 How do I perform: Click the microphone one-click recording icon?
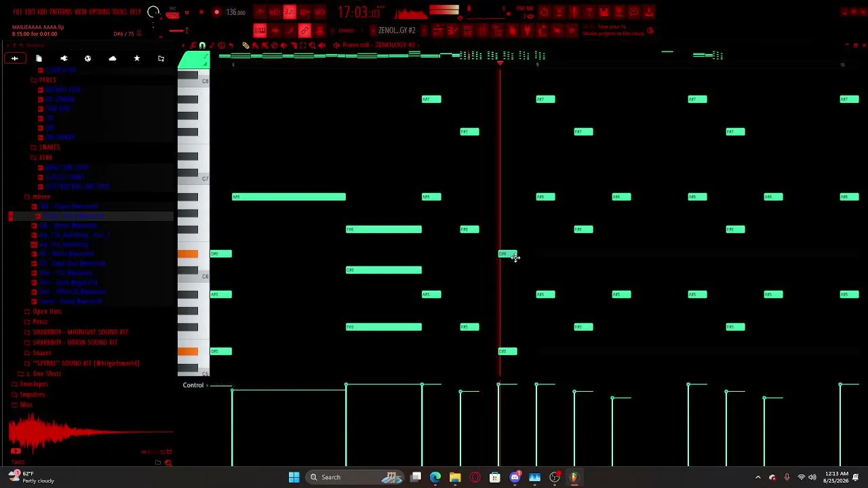574,12
